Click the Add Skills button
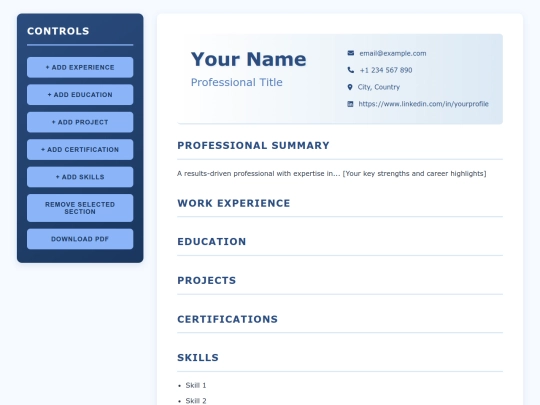This screenshot has height=405, width=540. pyautogui.click(x=80, y=177)
